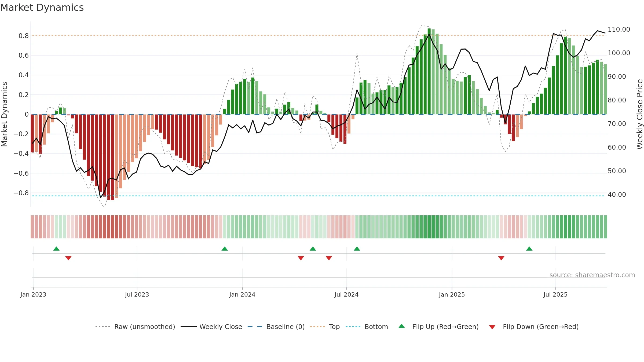Click the green flip-up marker before Jul 2025
This screenshot has height=362, width=644.
click(x=529, y=249)
